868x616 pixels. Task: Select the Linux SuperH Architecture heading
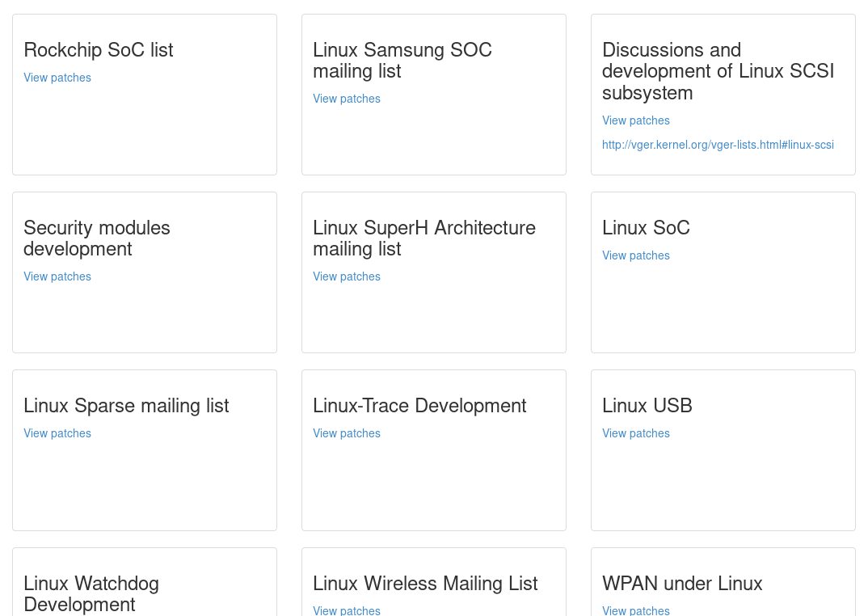click(x=424, y=238)
